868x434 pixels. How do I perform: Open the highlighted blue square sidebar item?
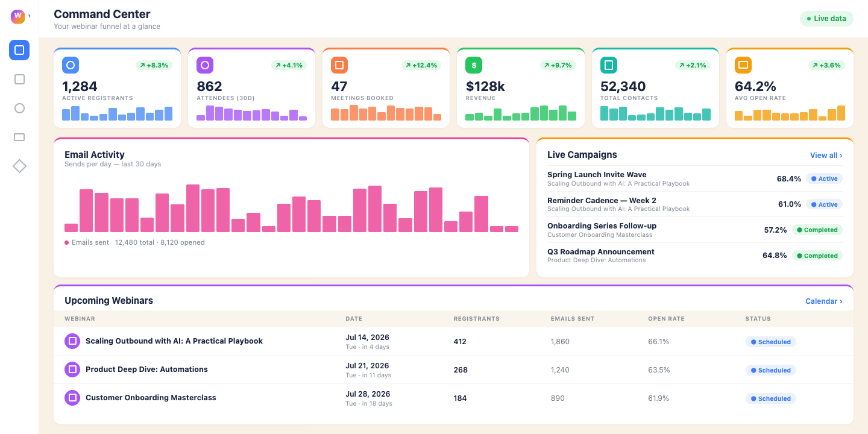tap(19, 50)
